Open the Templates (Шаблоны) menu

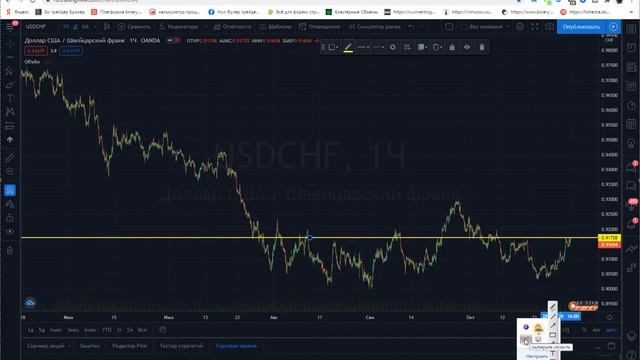pos(275,27)
